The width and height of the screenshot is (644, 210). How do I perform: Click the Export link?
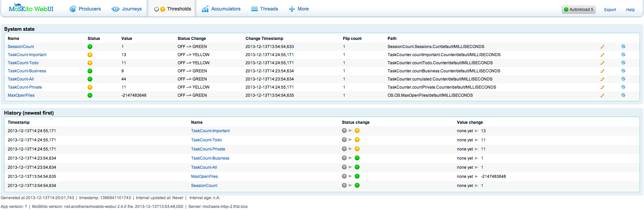click(x=610, y=10)
